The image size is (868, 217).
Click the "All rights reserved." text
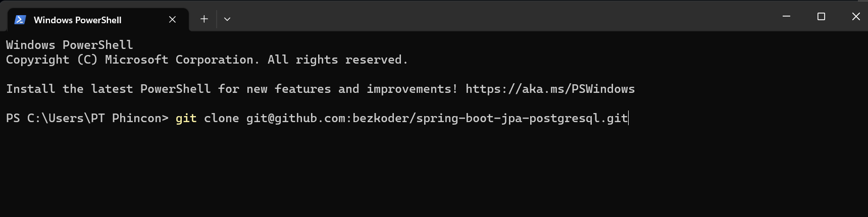click(337, 60)
